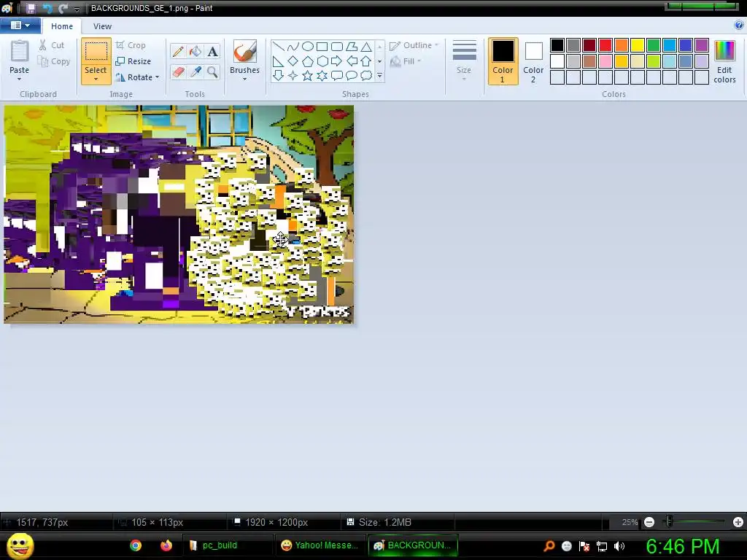Click the Redo arrow in title bar
The image size is (747, 560).
[x=63, y=8]
